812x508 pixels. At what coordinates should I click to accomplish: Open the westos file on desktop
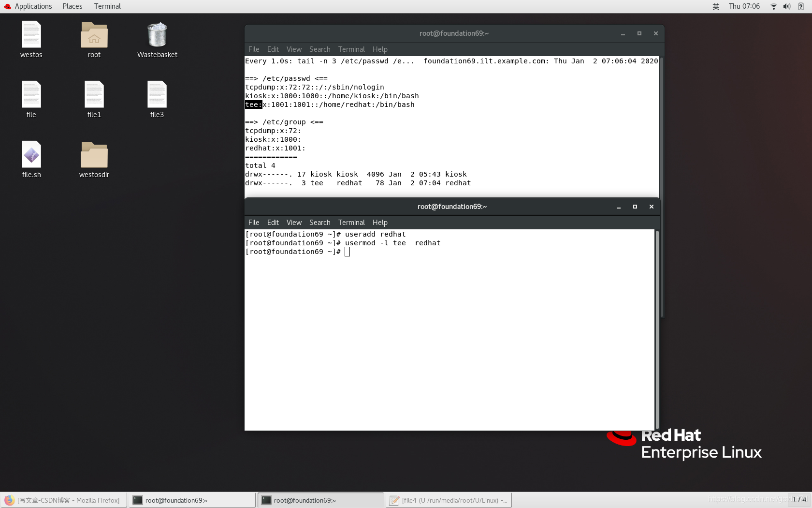[31, 40]
